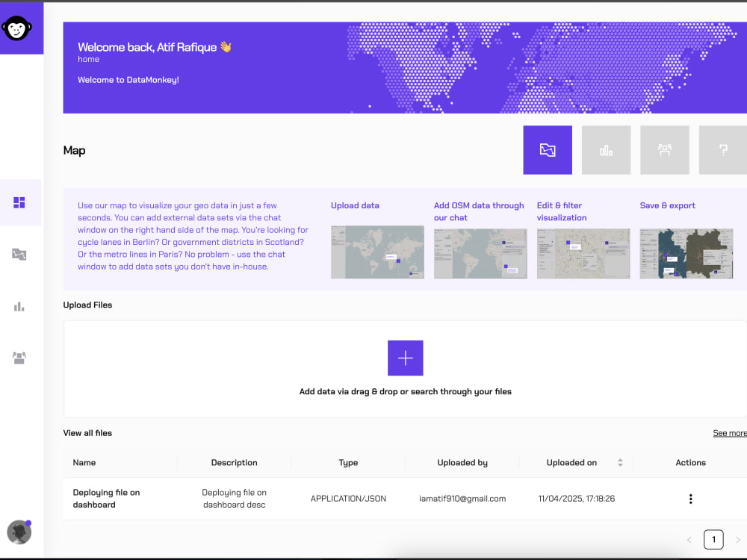Open the team icon in sidebar
The height and width of the screenshot is (560, 747).
(19, 358)
